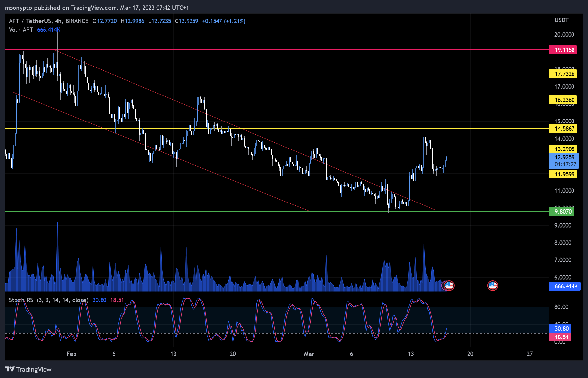Screen dimensions: 588x378
Task: Click the 16.2360 yellow price label
Action: [563, 100]
